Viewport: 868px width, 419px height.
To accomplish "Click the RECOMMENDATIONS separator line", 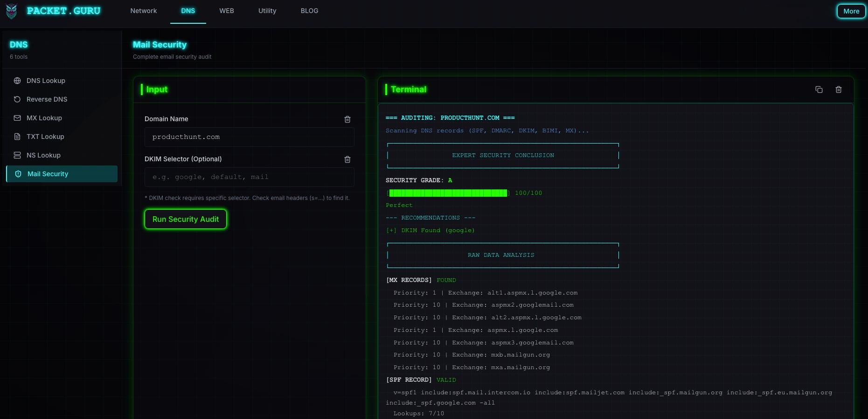I will pos(431,218).
